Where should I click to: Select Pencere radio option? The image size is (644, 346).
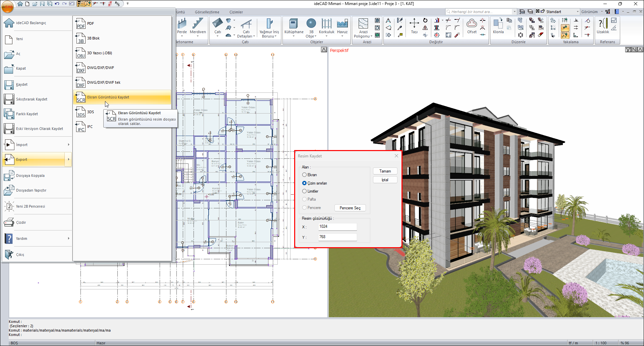point(304,208)
